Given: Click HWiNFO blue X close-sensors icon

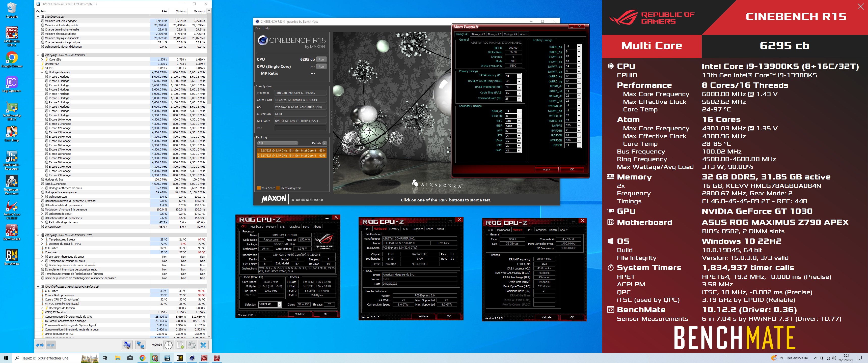Looking at the screenshot, I should coord(203,345).
